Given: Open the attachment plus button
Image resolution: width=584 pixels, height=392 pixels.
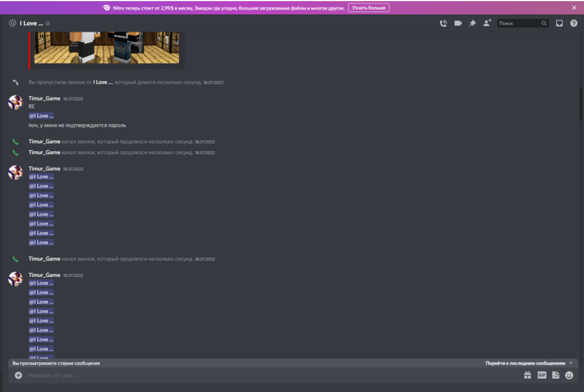Looking at the screenshot, I should (x=18, y=375).
